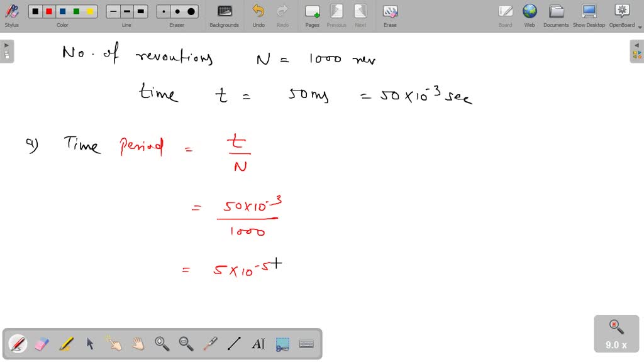The height and width of the screenshot is (362, 644).
Task: Expand the right side panel tab
Action: click(637, 51)
